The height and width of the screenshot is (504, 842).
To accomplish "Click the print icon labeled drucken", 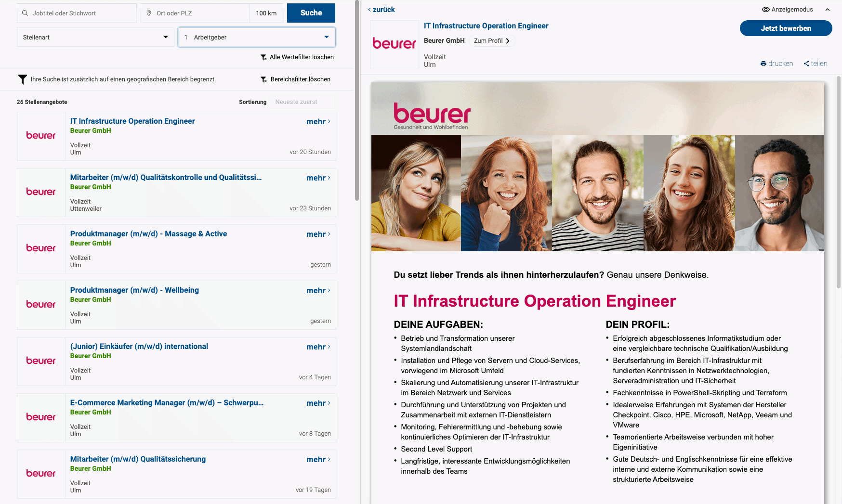I will (x=763, y=64).
